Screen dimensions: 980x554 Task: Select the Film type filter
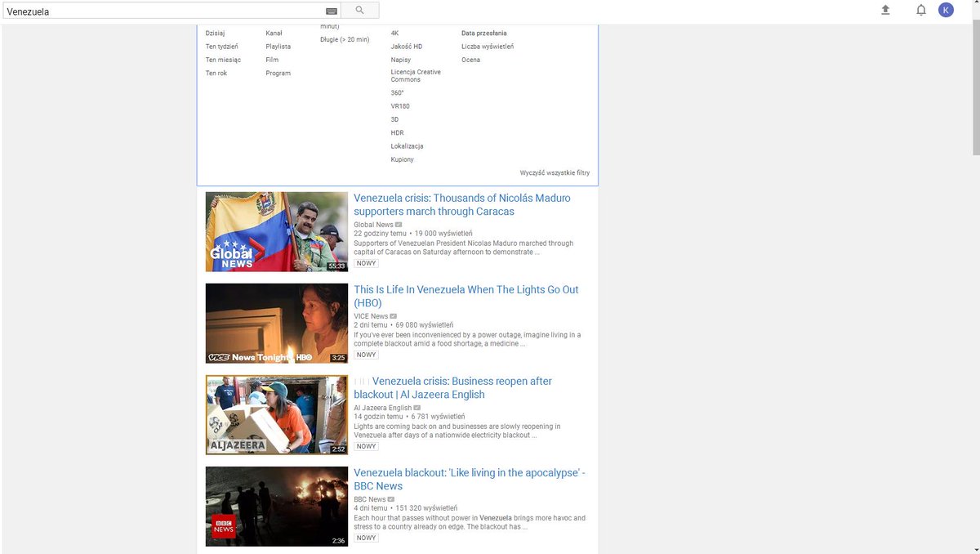tap(272, 60)
